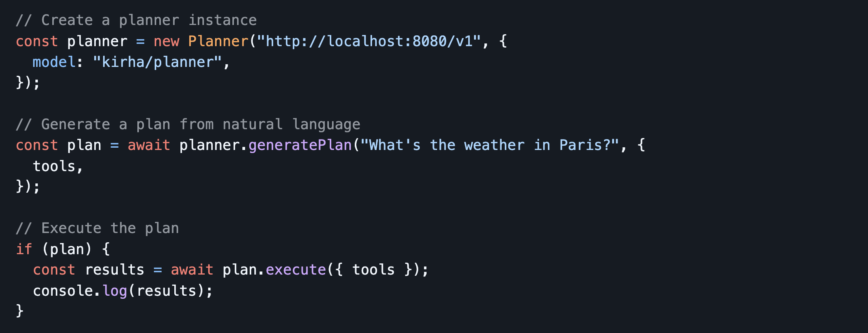This screenshot has height=333, width=868.
Task: Click the "results" variable in its const declaration
Action: (x=115, y=270)
